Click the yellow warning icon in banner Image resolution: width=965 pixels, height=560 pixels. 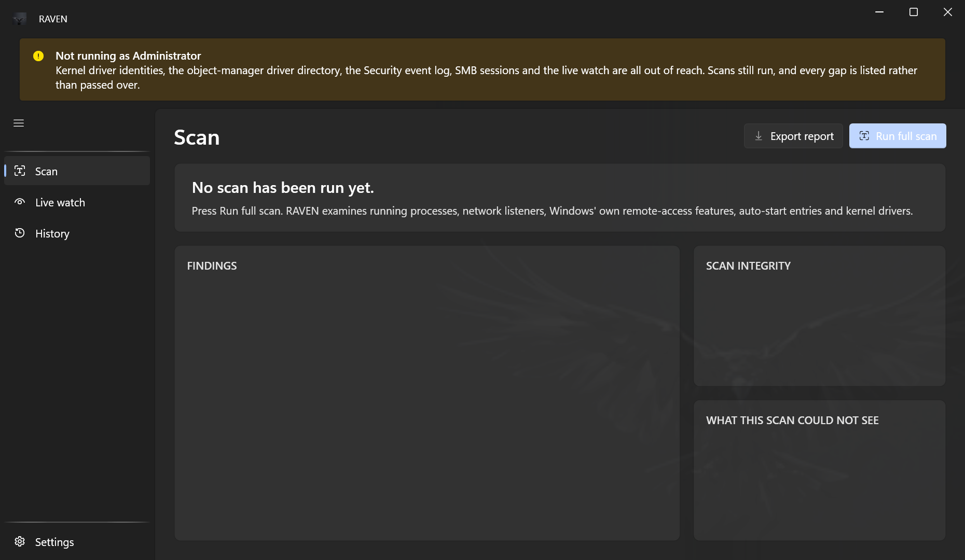pos(38,56)
